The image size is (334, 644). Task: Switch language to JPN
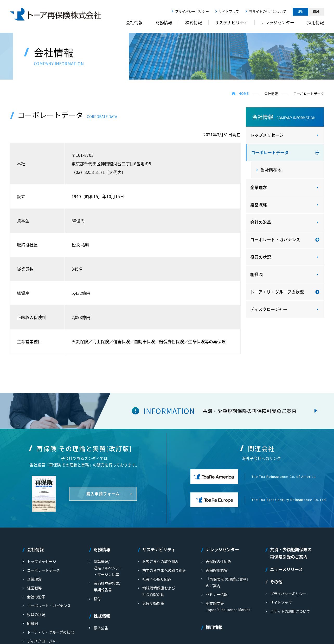(x=300, y=12)
